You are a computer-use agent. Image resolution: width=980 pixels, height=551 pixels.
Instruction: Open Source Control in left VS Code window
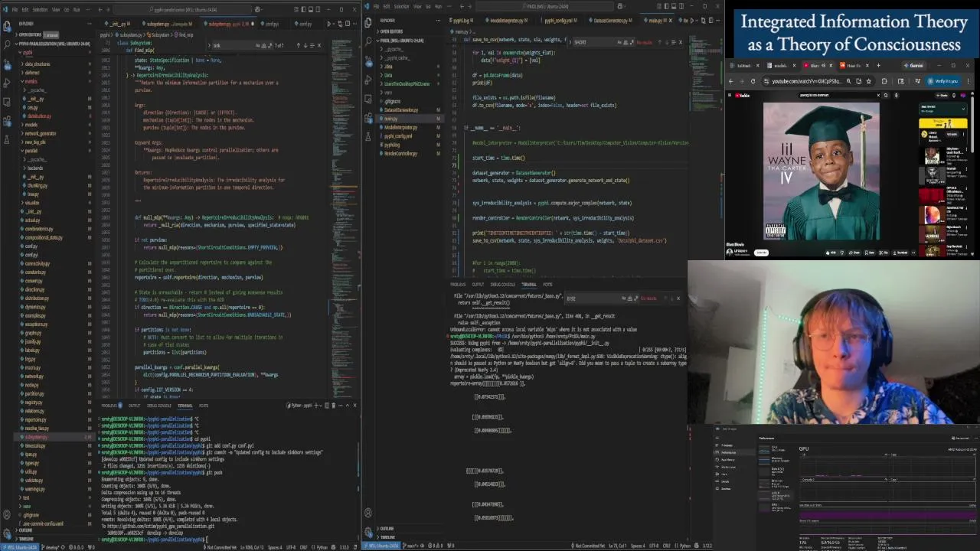(7, 64)
